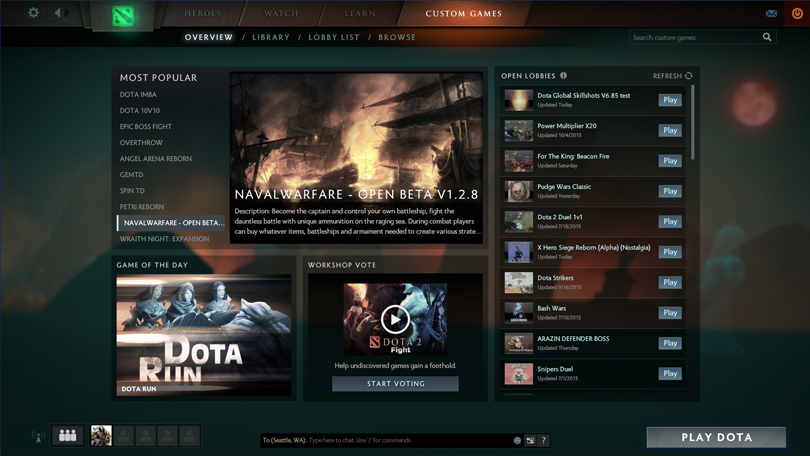This screenshot has width=810, height=456.
Task: Select DOTA IMBA in Most Popular
Action: [138, 95]
